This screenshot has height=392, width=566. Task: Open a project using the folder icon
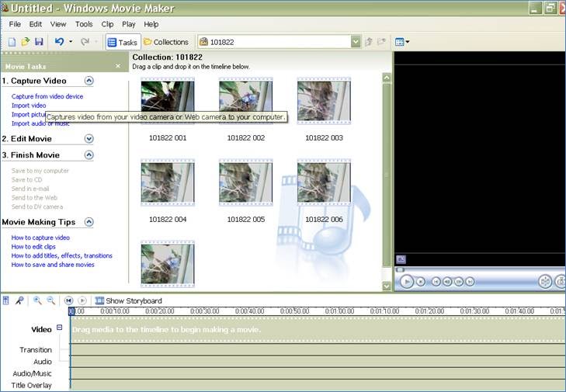(x=26, y=42)
